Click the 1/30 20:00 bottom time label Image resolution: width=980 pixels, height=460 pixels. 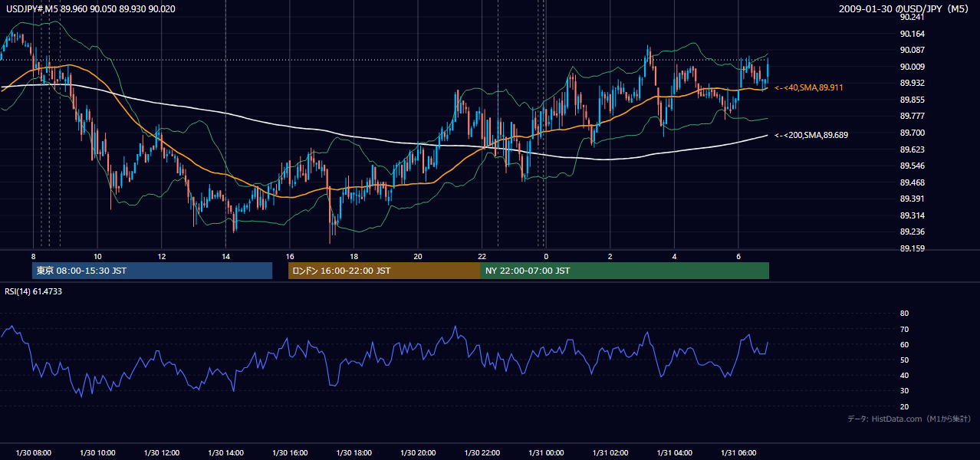point(418,453)
